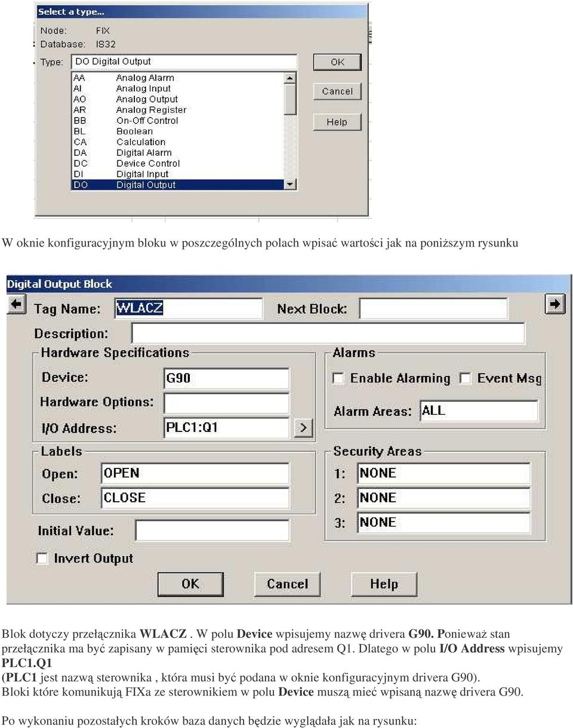Select BL Boolean type
The height and width of the screenshot is (728, 573).
[x=177, y=131]
